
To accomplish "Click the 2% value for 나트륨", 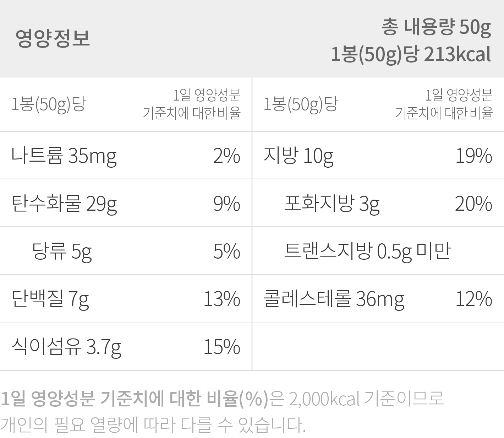I will (226, 156).
